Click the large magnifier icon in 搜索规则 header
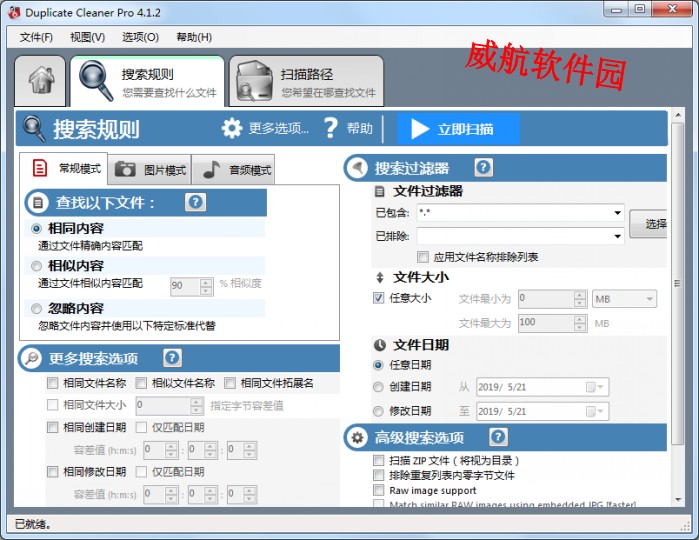Screen dimensions: 699x540 click(34, 129)
